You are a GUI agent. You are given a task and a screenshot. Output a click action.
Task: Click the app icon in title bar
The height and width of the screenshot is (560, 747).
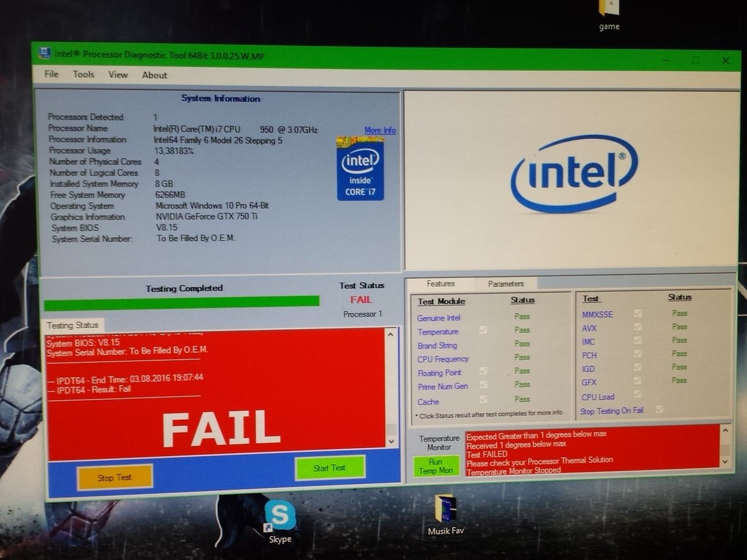(44, 54)
